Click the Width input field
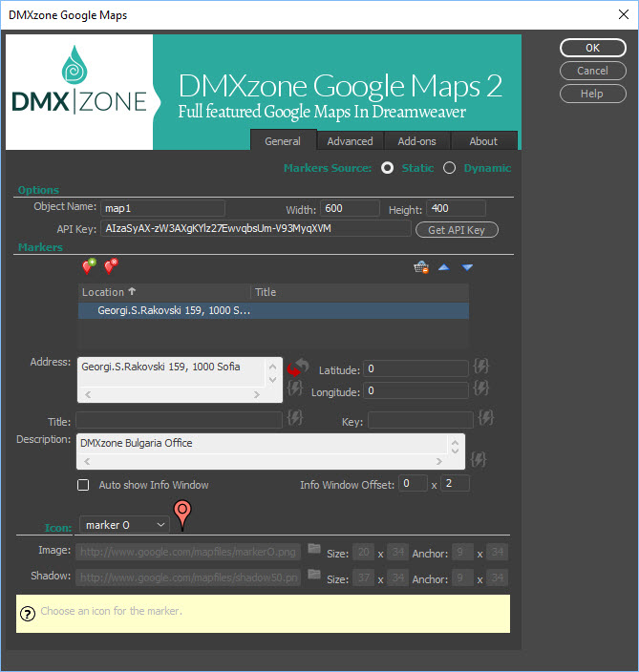The height and width of the screenshot is (672, 639). 350,208
